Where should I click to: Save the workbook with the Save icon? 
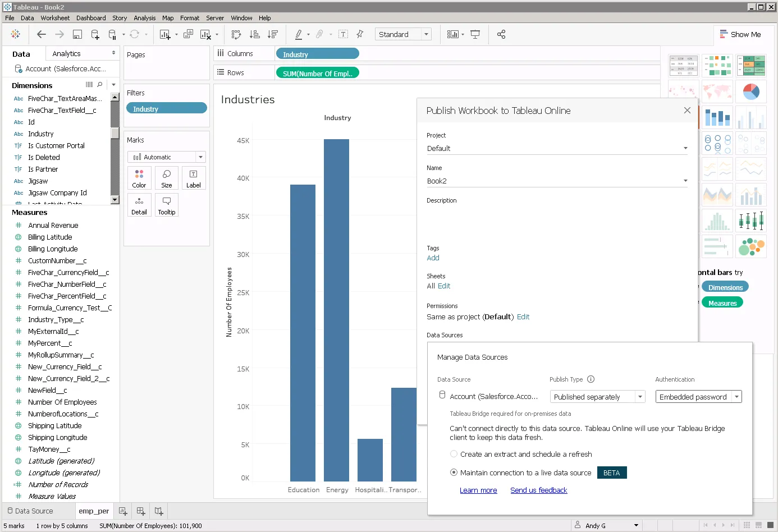[76, 34]
